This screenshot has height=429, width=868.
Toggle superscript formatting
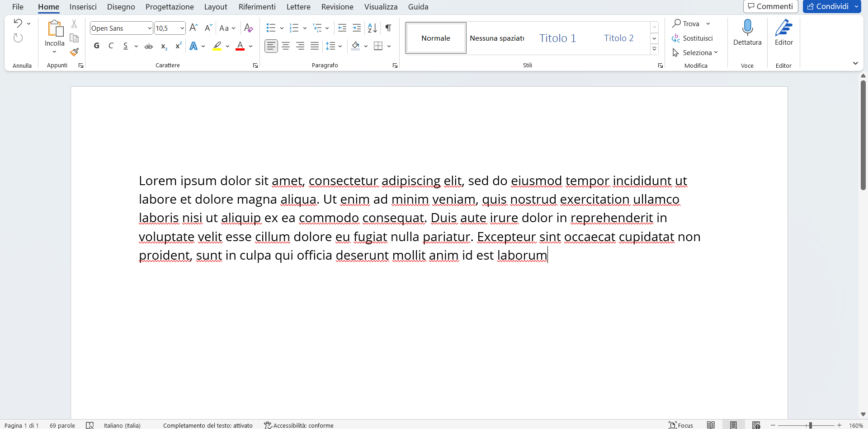(x=178, y=46)
